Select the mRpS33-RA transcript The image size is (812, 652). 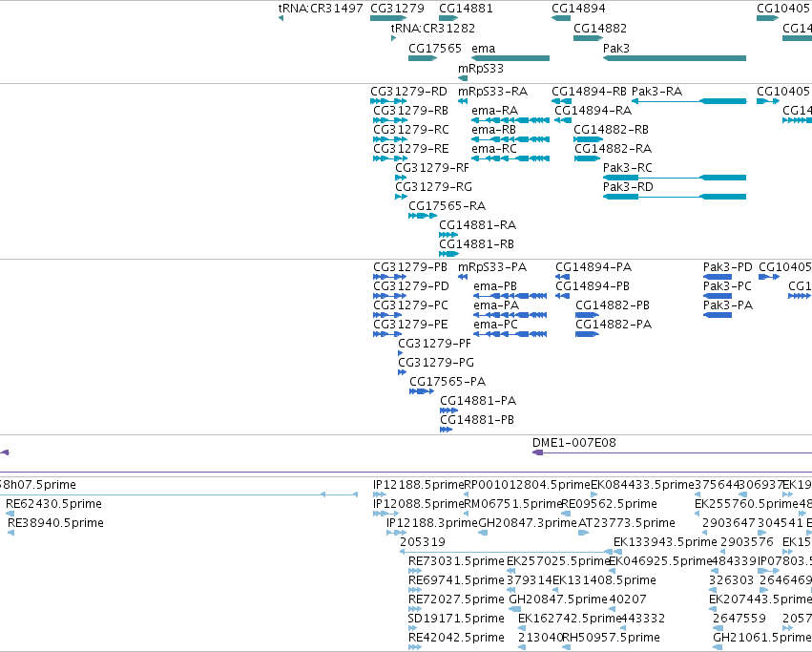pyautogui.click(x=463, y=101)
